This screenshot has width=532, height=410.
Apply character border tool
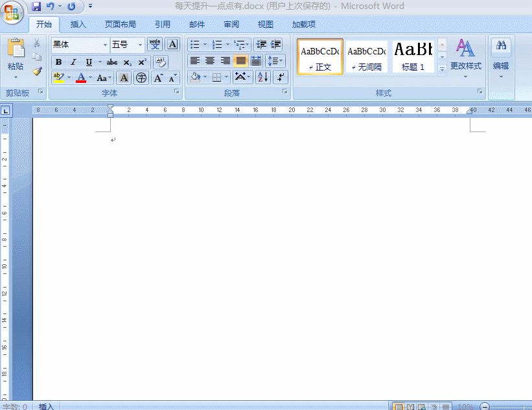pos(172,45)
